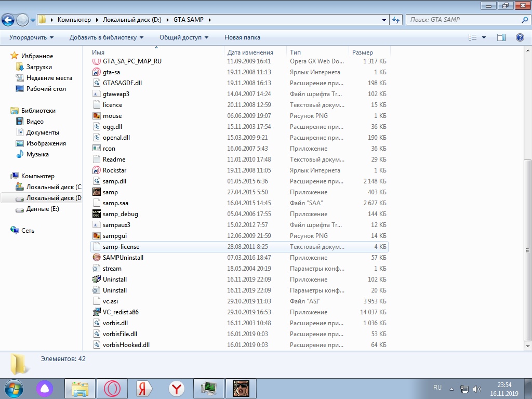This screenshot has height=399, width=532.
Task: Expand the view options dropdown arrow
Action: tap(484, 37)
